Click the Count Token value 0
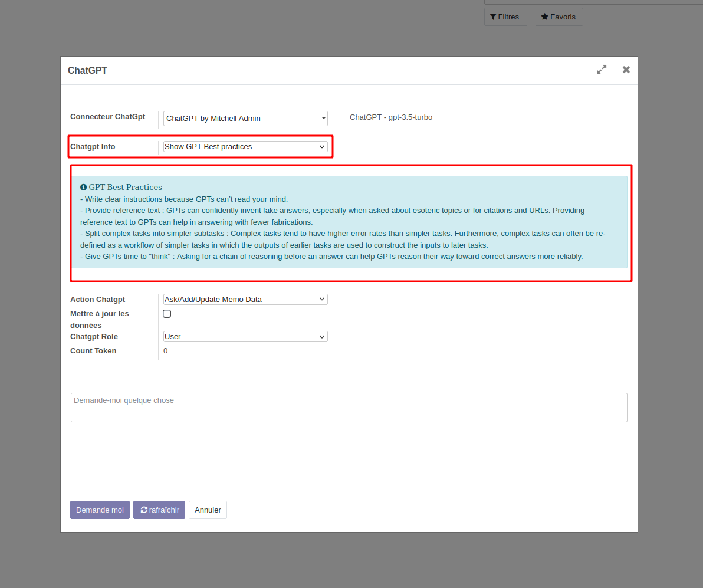The image size is (703, 588). point(166,351)
